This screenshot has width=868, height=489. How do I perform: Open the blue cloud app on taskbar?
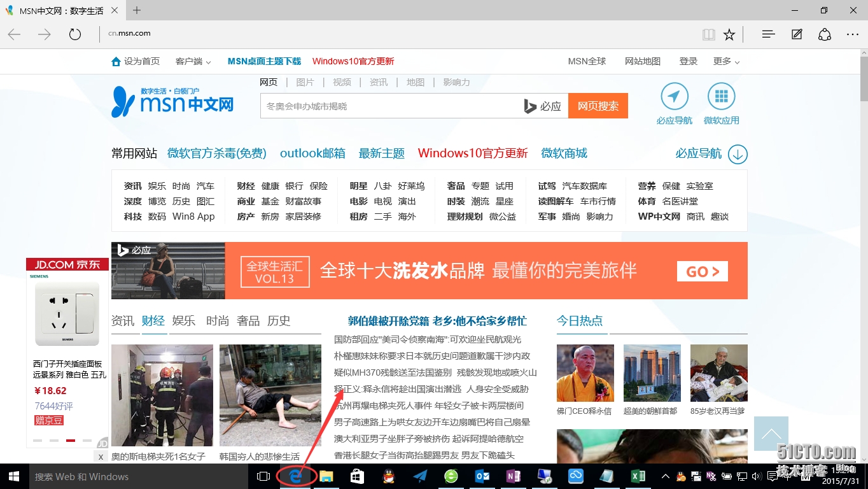[576, 476]
